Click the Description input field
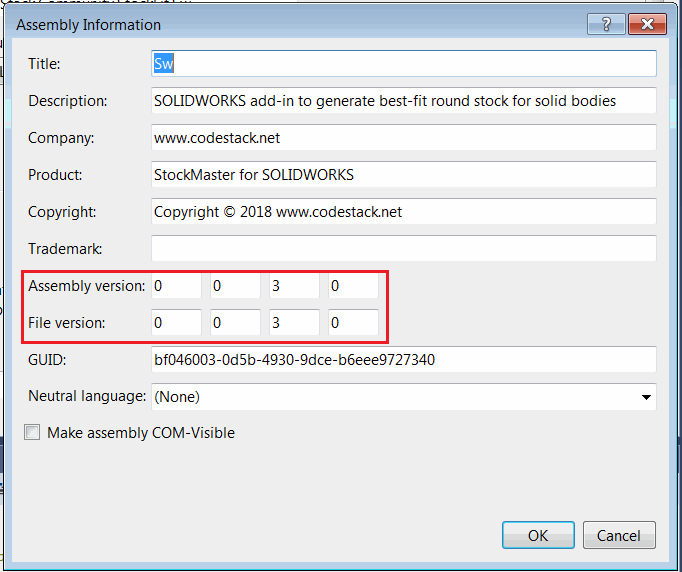 pos(403,101)
